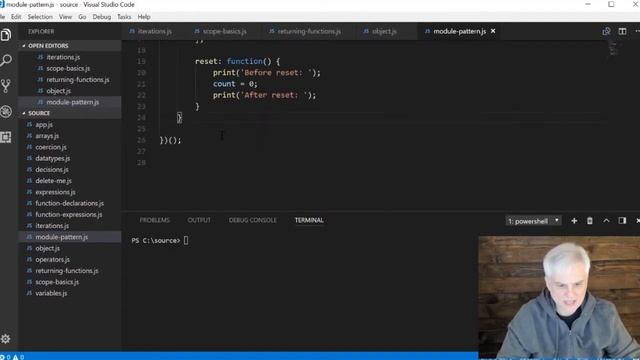640x360 pixels.
Task: Open app.js in the source folder
Action: coord(70,124)
